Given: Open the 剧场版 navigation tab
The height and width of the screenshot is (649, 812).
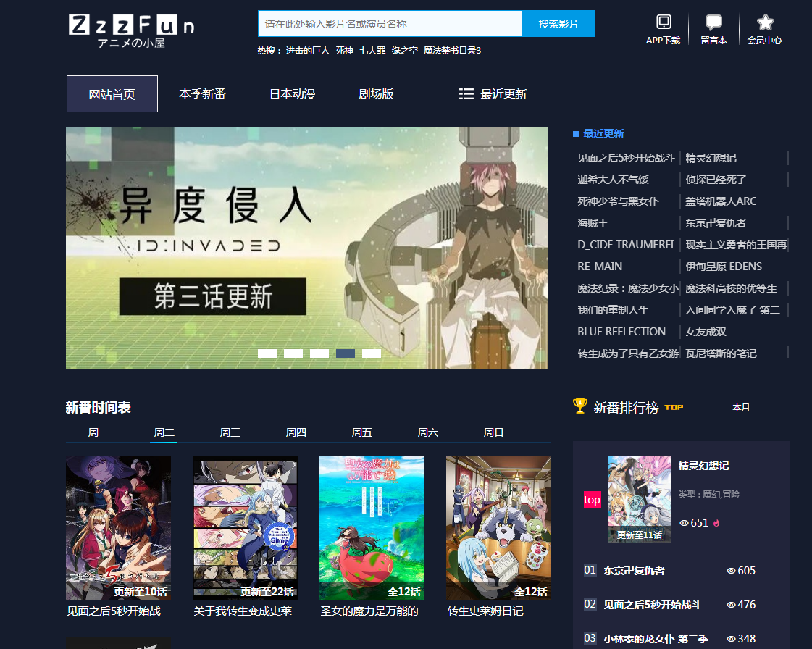Looking at the screenshot, I should pos(377,93).
